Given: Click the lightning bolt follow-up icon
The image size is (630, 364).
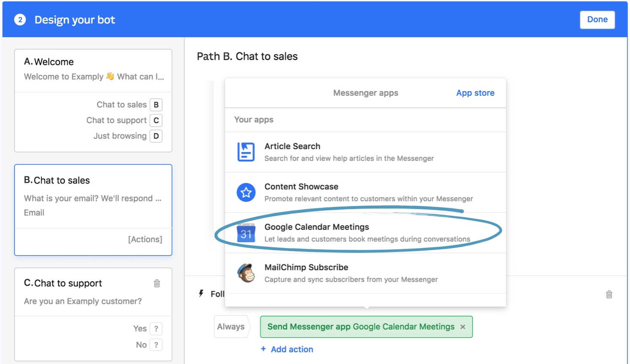Looking at the screenshot, I should pos(201,294).
